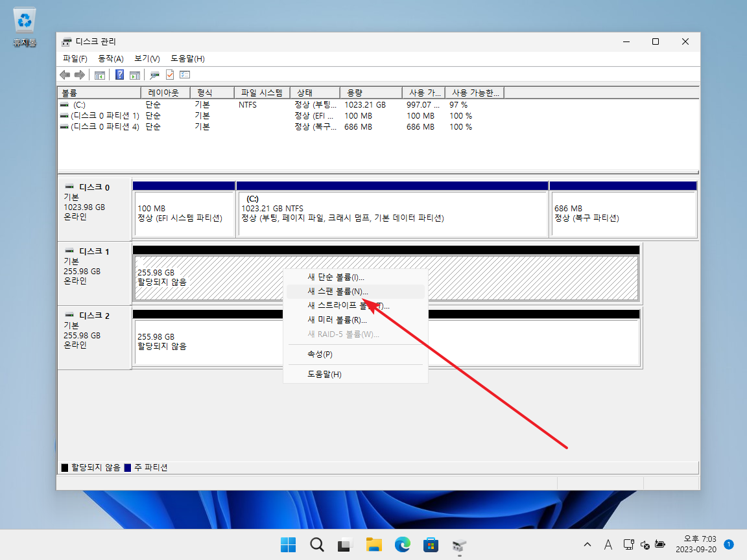Click the IME 'A' language indicator

point(608,544)
